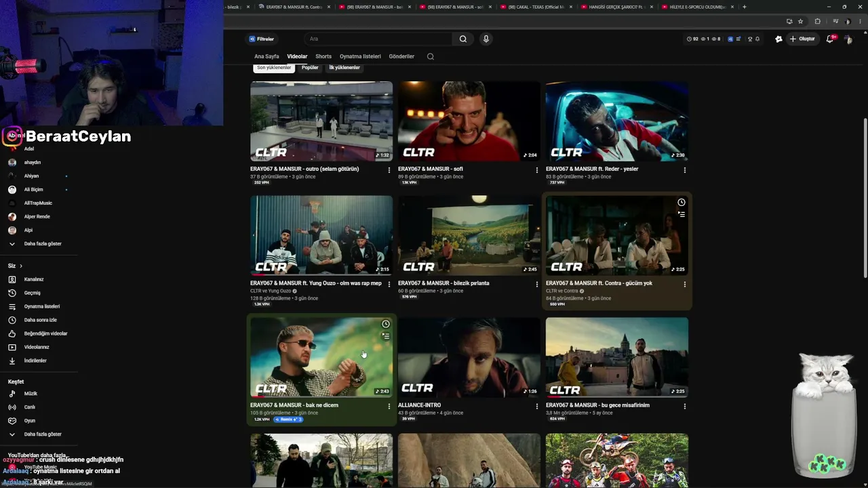This screenshot has width=868, height=488.
Task: Open the gücüm yok video title
Action: [599, 283]
